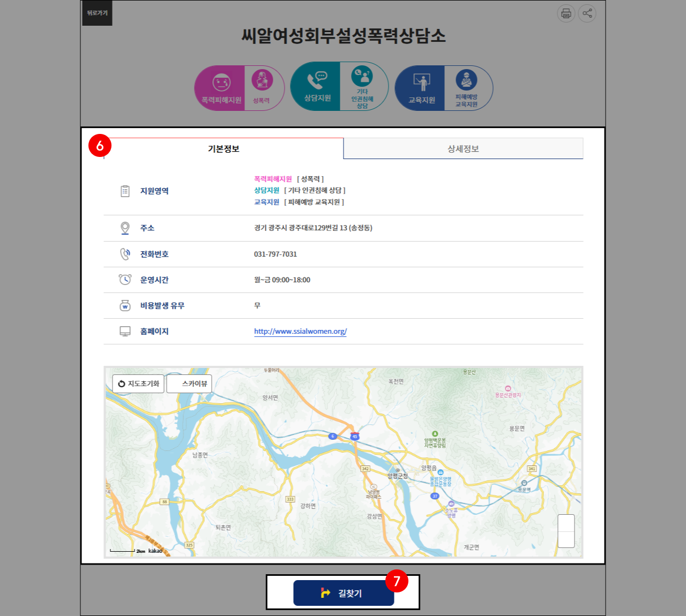Reset the map with 지도초기화

coord(138,384)
